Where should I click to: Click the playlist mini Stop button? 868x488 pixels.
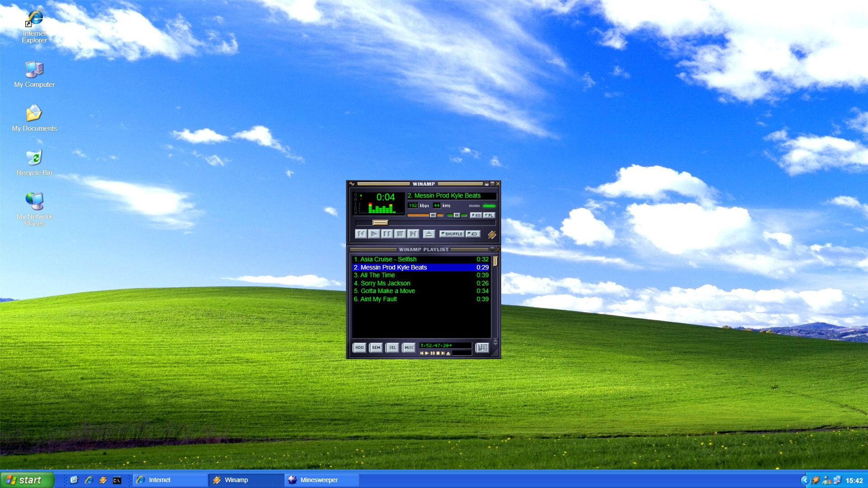438,353
